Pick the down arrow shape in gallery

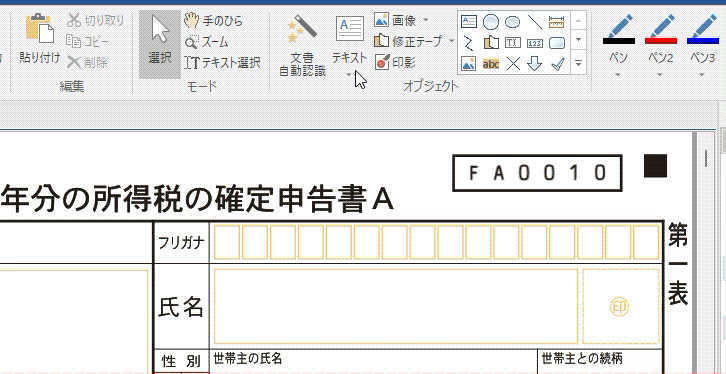point(534,64)
